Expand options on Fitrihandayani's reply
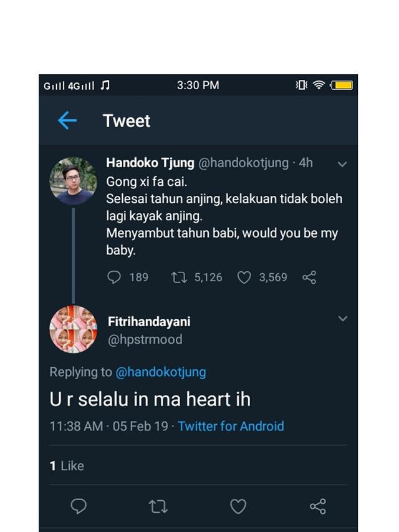This screenshot has width=399, height=532. (343, 319)
